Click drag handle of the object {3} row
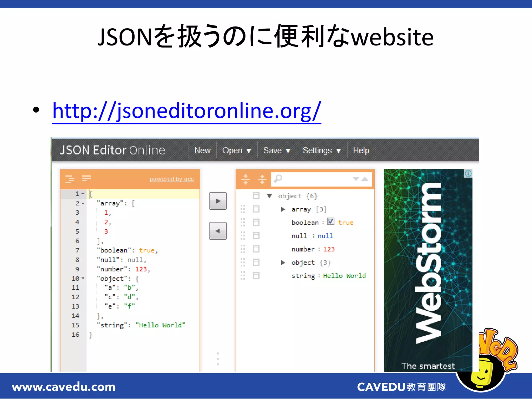The image size is (532, 399). [243, 262]
